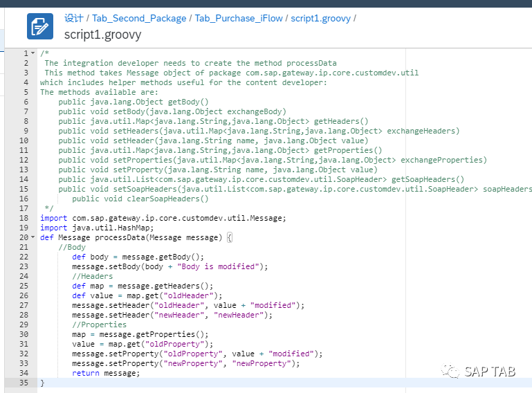Collapse the processData fold arrow at line 20
The width and height of the screenshot is (532, 393).
click(33, 237)
